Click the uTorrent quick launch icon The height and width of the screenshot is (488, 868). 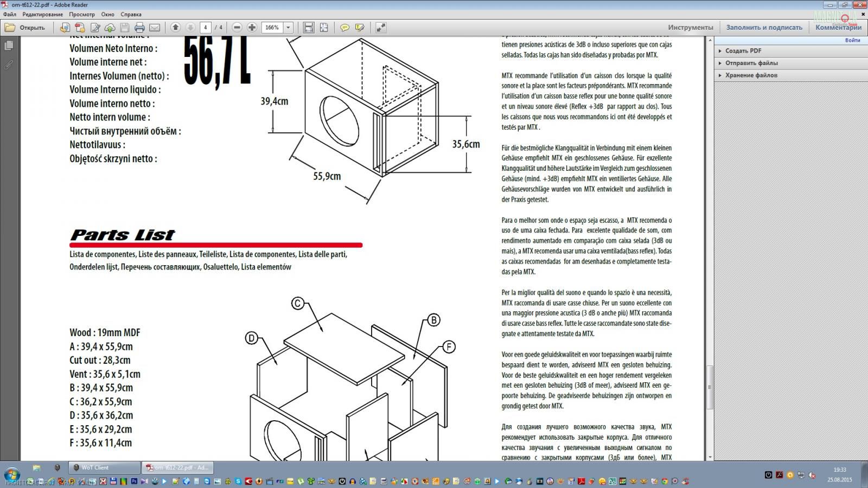(x=300, y=481)
